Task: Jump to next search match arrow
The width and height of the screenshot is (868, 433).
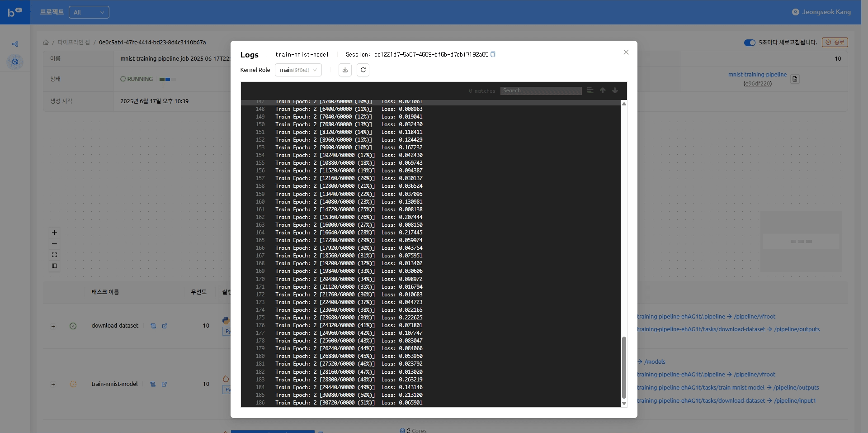Action: coord(615,90)
